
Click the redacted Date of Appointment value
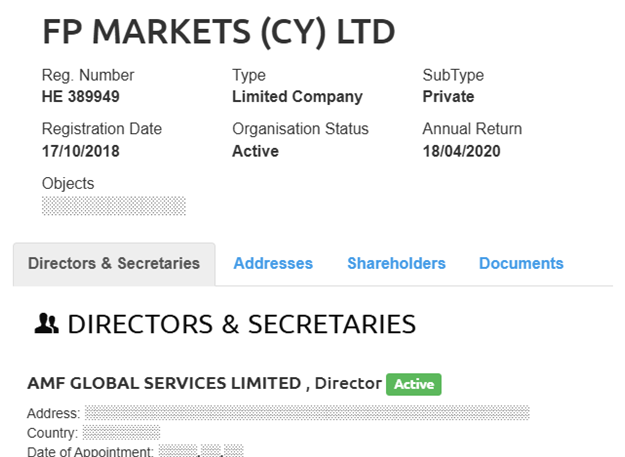201,451
